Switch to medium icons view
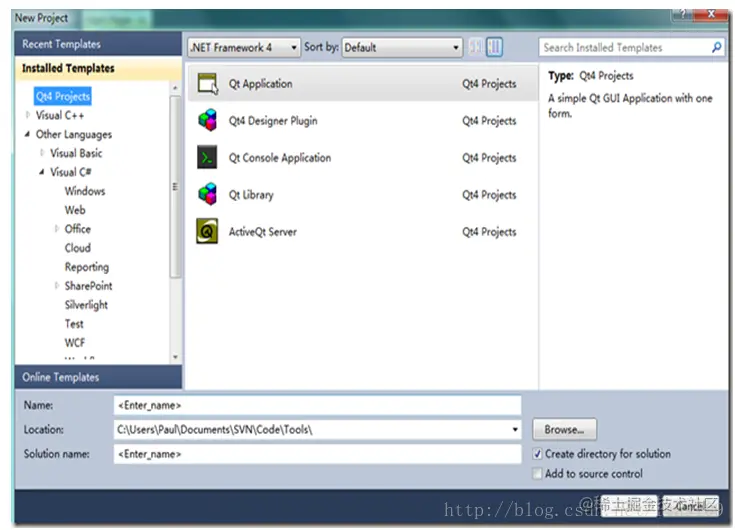The image size is (735, 530). pos(494,47)
